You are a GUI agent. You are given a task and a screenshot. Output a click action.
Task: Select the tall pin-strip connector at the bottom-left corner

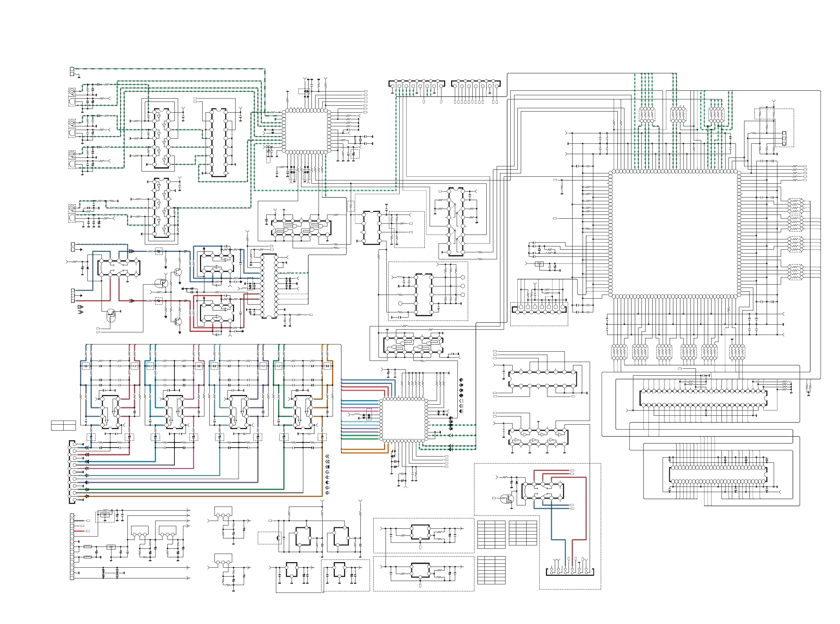(72, 547)
